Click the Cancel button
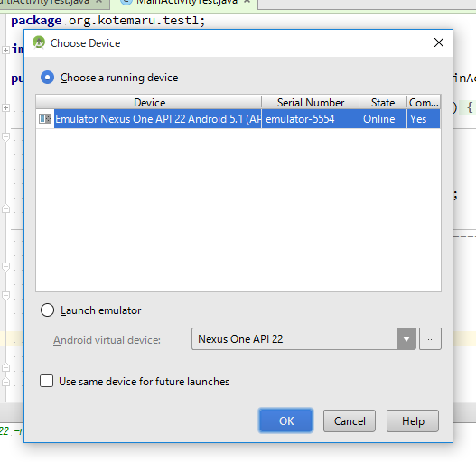Viewport: 476px width, 462px height. pos(350,421)
